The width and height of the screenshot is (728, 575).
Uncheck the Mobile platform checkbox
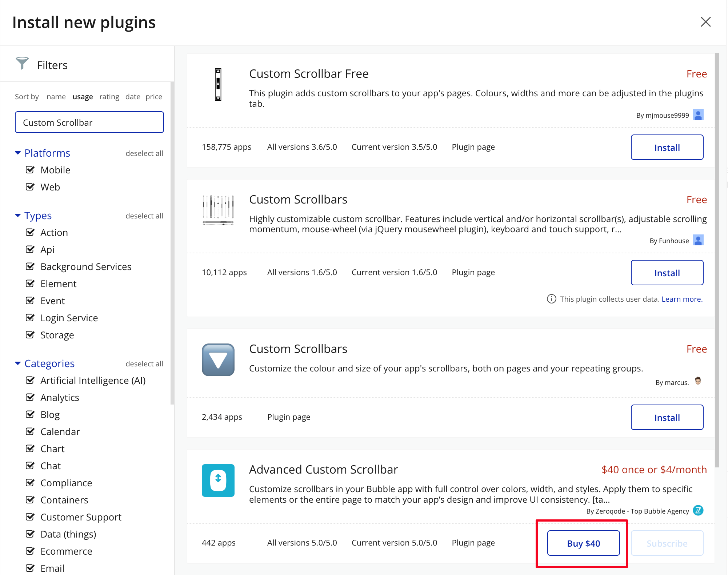pyautogui.click(x=30, y=170)
